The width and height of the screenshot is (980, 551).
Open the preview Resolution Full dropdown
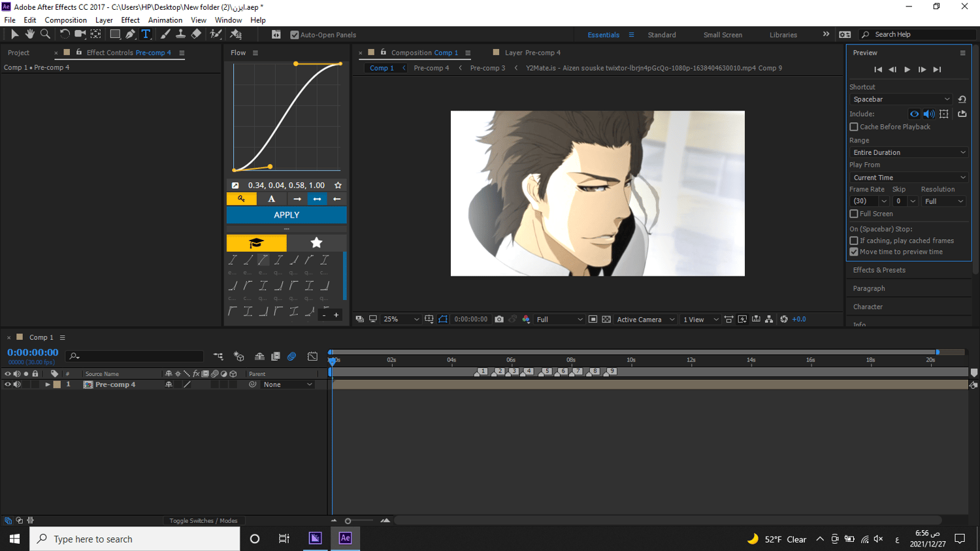(943, 201)
